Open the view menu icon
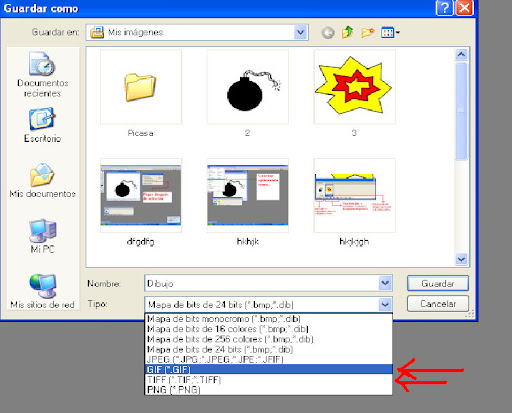Viewport: 512px width, 413px height. tap(390, 32)
